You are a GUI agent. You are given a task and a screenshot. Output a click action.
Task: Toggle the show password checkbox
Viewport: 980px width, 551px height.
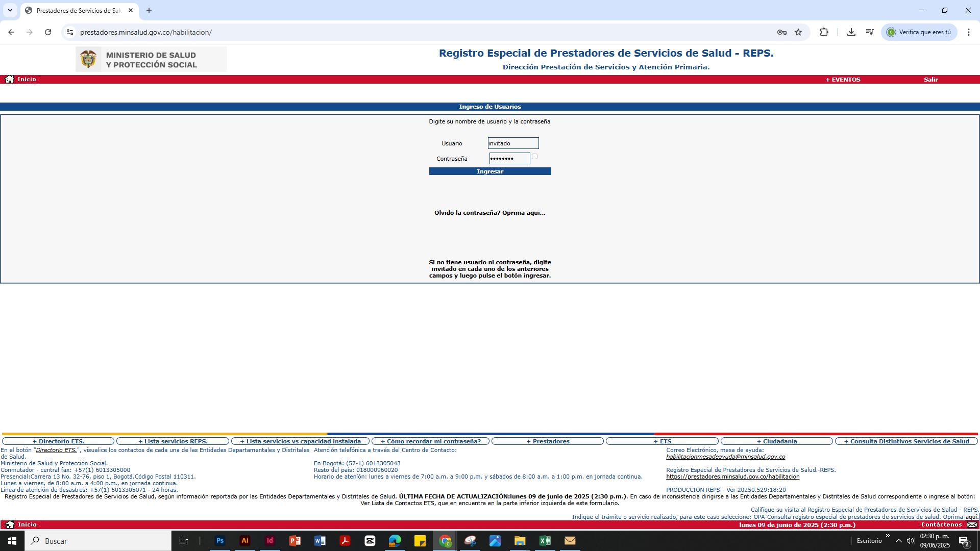click(534, 157)
